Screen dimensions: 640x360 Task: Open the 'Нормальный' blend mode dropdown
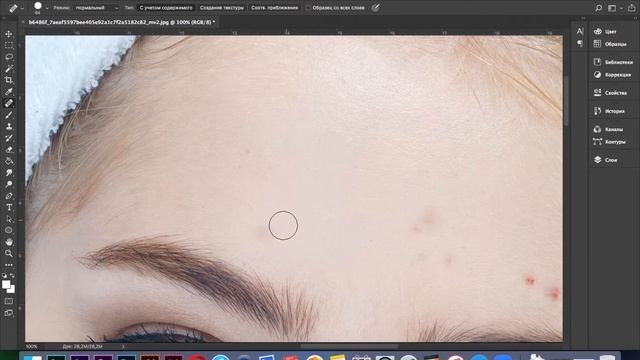tap(96, 8)
